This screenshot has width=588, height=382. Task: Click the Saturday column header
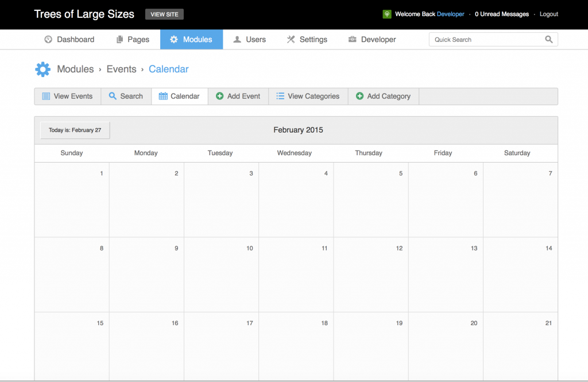pyautogui.click(x=517, y=153)
